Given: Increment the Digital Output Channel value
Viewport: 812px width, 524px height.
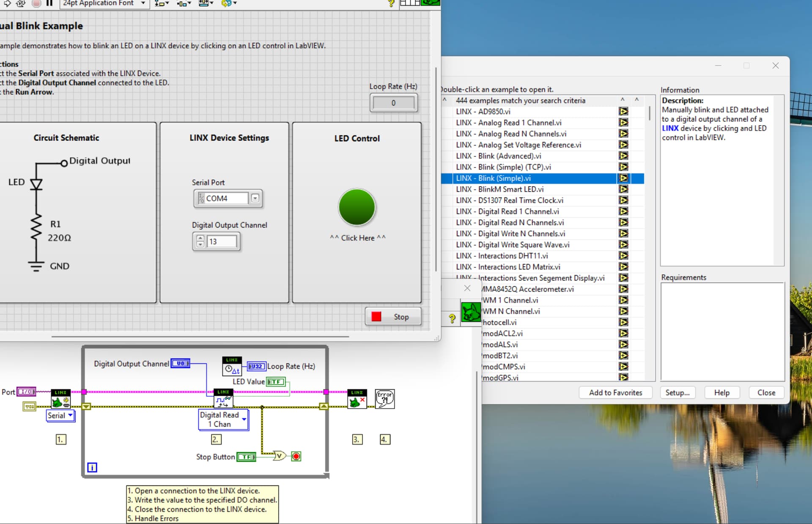Looking at the screenshot, I should (200, 239).
